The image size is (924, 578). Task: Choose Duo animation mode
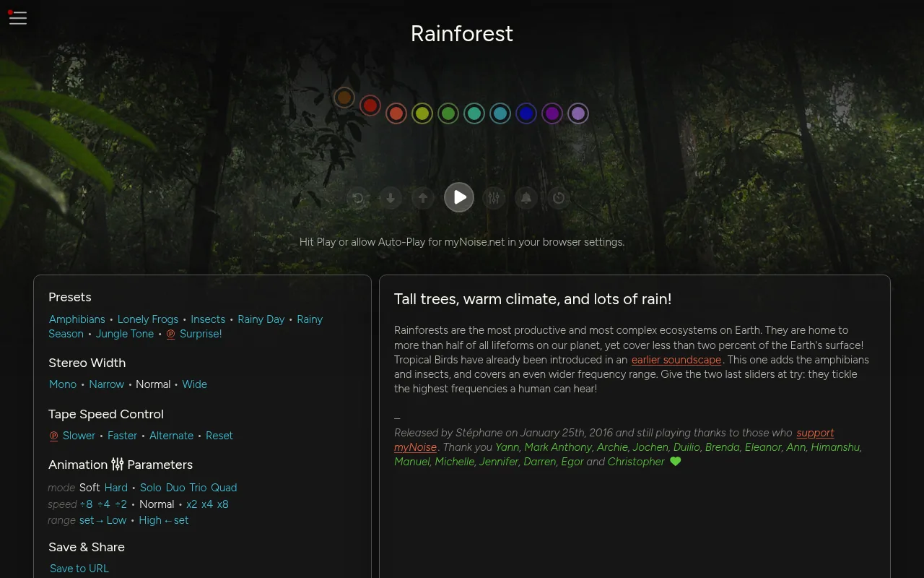[175, 488]
